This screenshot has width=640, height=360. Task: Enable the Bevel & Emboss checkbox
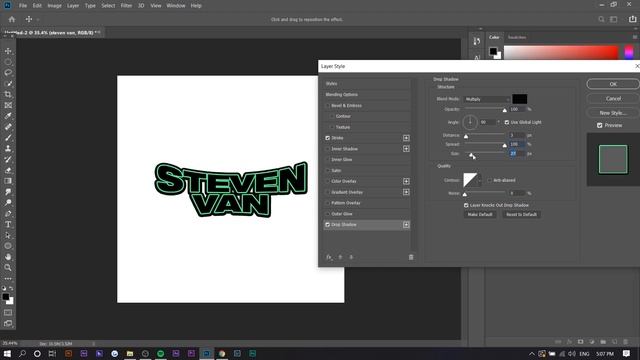tap(327, 106)
